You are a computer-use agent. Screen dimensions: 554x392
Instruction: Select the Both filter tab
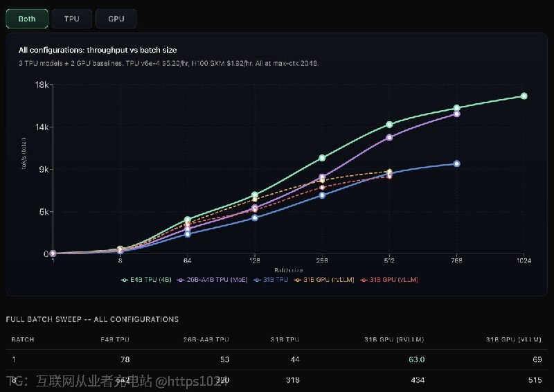point(27,19)
